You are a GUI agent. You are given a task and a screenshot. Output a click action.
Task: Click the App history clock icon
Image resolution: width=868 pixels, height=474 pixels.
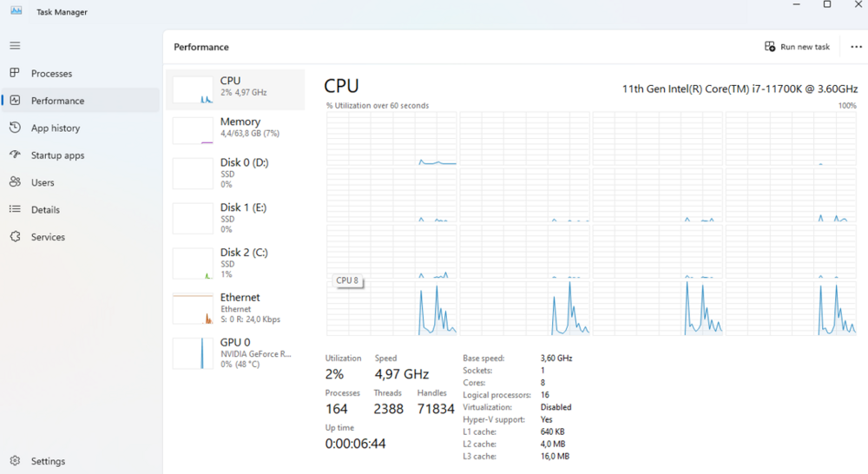click(15, 128)
